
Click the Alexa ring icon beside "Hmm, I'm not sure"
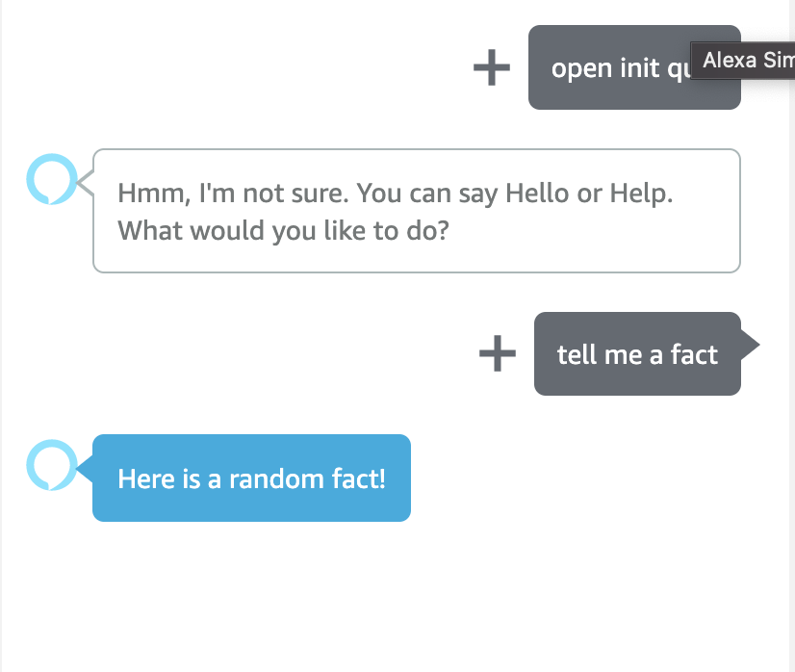point(52,179)
